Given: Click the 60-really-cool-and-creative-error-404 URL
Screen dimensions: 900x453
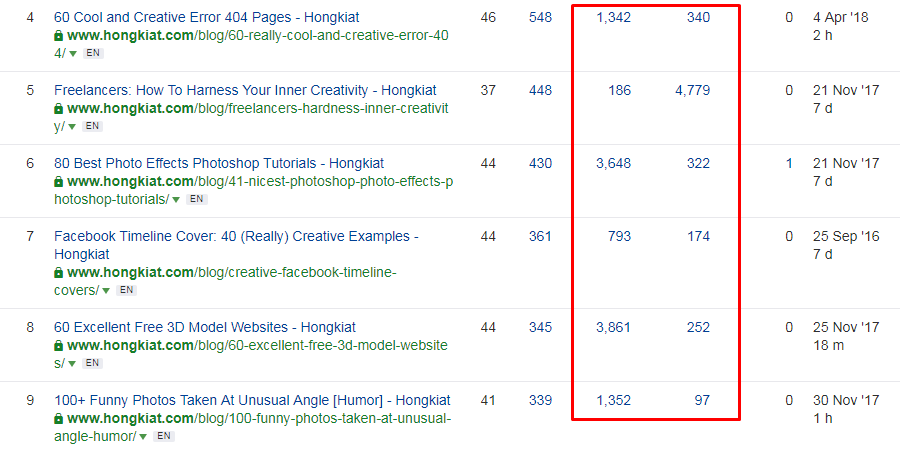Looking at the screenshot, I should pyautogui.click(x=251, y=44).
